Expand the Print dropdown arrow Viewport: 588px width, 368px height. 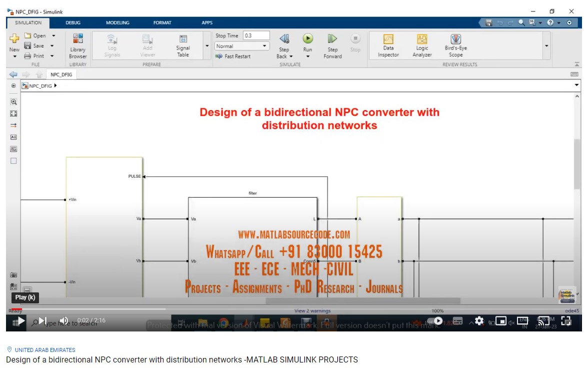(x=52, y=56)
